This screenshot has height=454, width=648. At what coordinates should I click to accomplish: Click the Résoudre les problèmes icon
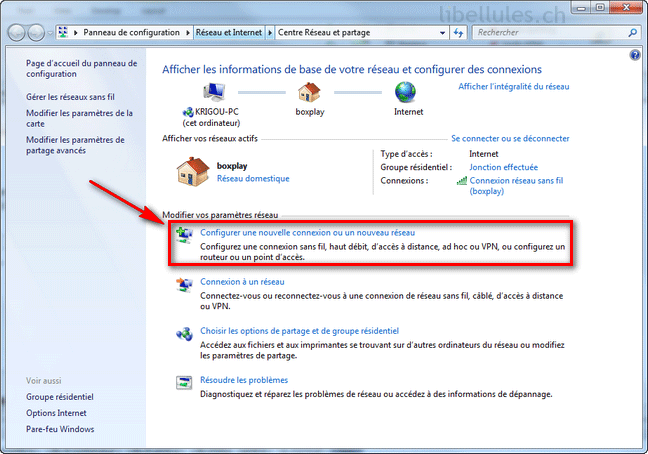pos(184,383)
